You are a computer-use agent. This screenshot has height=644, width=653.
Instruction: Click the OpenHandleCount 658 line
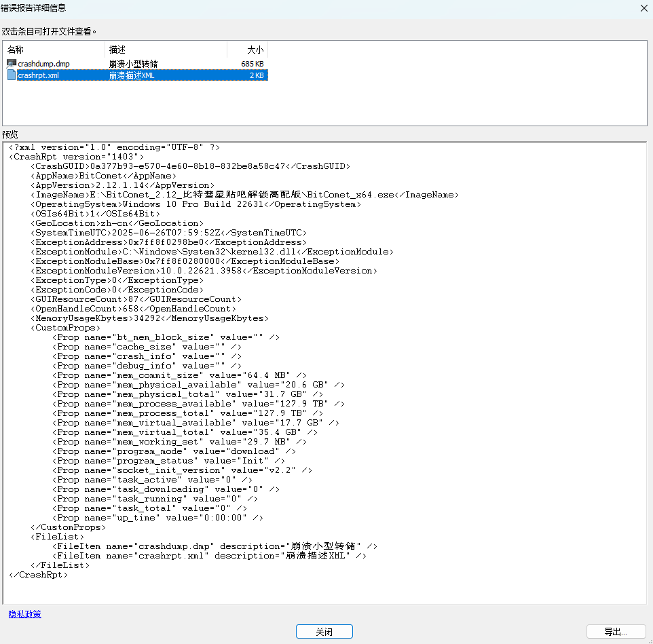pyautogui.click(x=133, y=309)
